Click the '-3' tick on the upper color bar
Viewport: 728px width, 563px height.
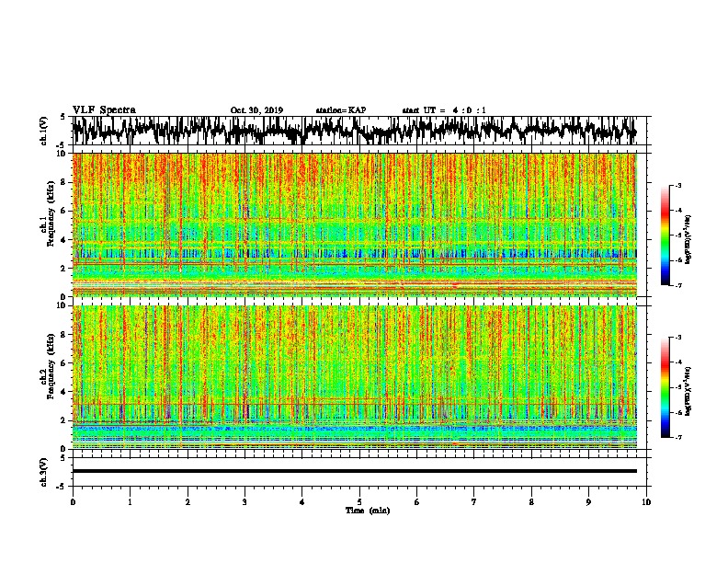click(x=678, y=186)
